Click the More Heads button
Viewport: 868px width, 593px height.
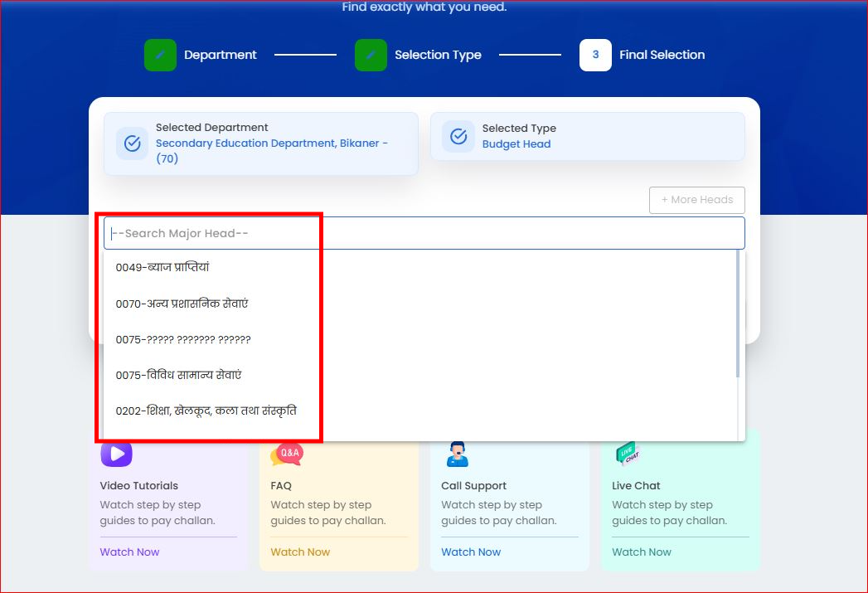pyautogui.click(x=697, y=200)
